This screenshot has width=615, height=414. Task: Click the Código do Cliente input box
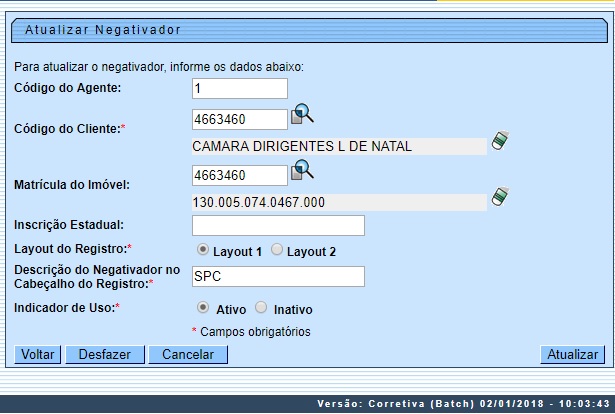click(239, 120)
